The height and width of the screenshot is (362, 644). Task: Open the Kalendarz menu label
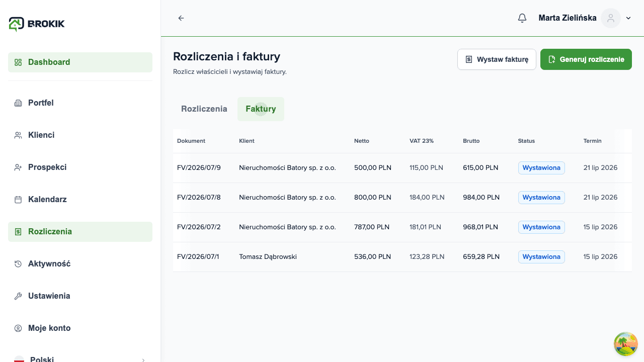47,200
